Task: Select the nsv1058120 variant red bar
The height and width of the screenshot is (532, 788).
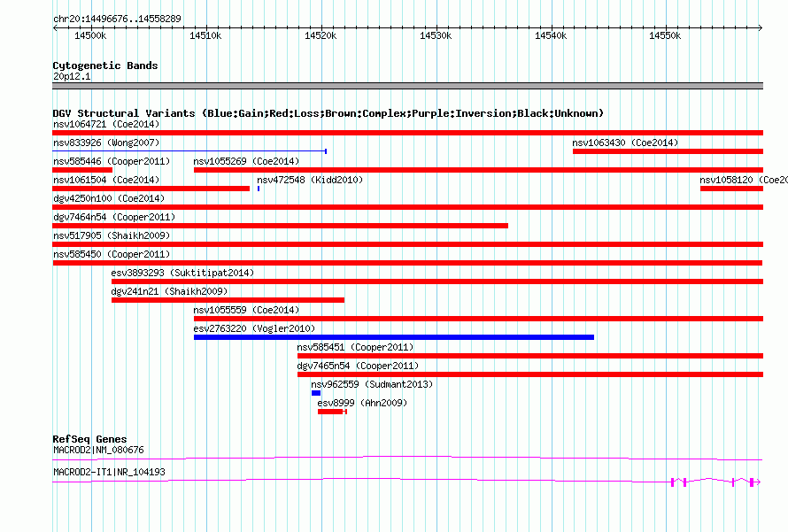Action: 731,189
